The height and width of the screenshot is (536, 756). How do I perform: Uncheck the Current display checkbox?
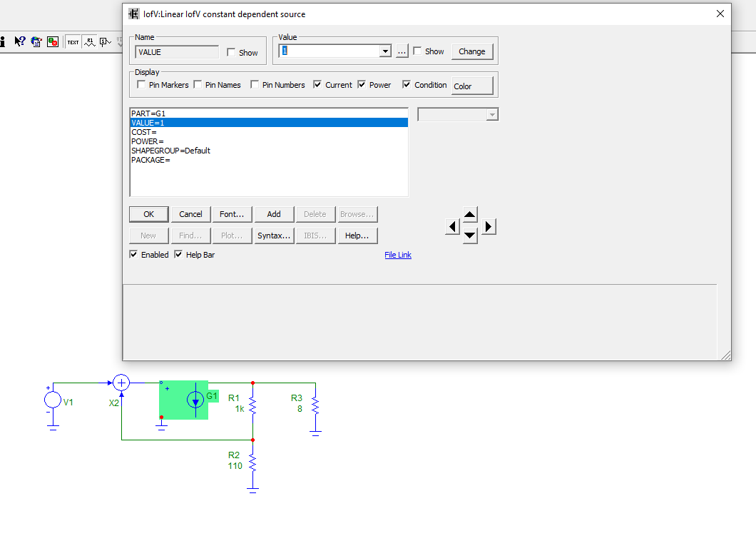click(317, 84)
